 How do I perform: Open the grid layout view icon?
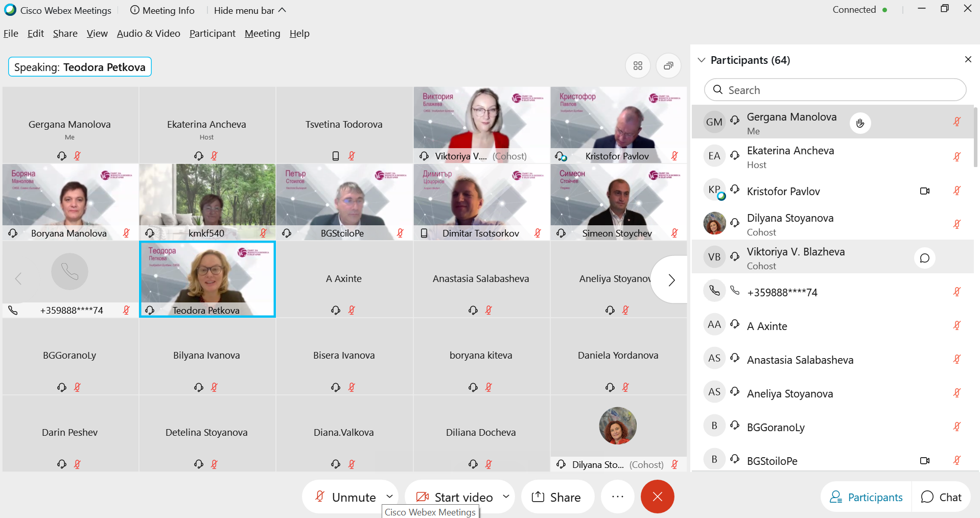click(638, 66)
